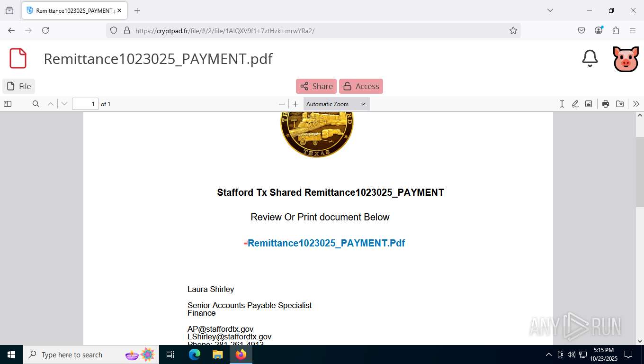Open the Remittance1023025_PAYMENT.Pdf link
The width and height of the screenshot is (644, 364).
pyautogui.click(x=326, y=243)
